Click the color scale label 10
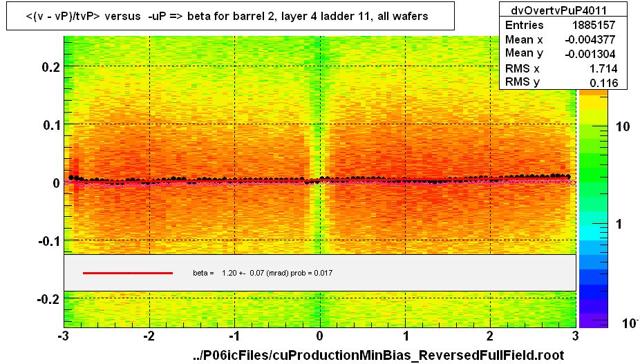Image resolution: width=640 pixels, height=364 pixels. 623,127
